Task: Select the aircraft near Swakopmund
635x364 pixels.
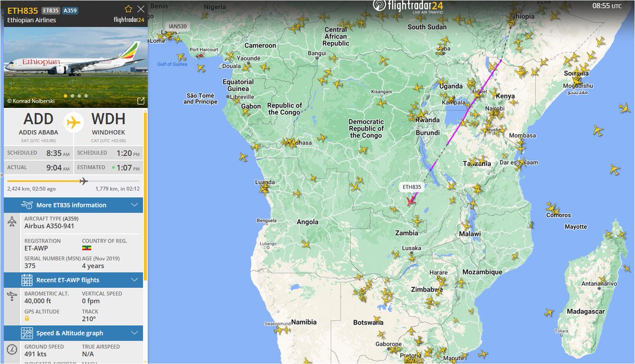Action: (x=279, y=330)
